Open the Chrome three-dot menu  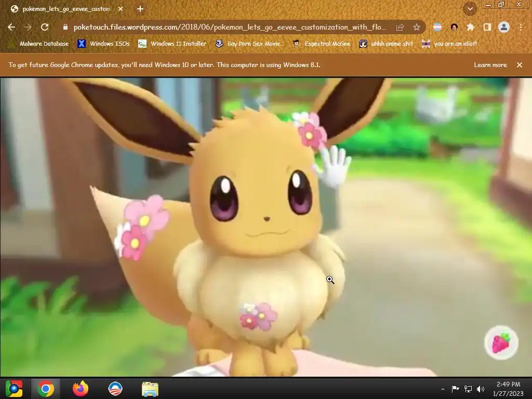pyautogui.click(x=521, y=27)
